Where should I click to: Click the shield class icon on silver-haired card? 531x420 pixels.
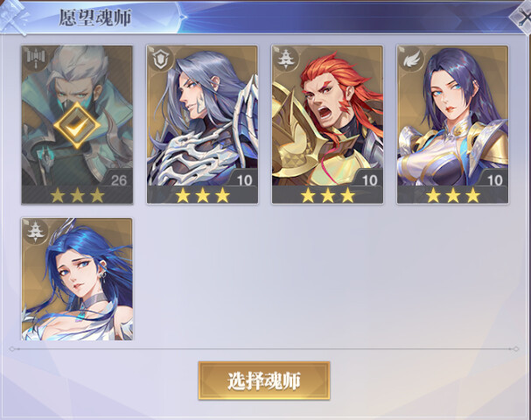pos(159,59)
